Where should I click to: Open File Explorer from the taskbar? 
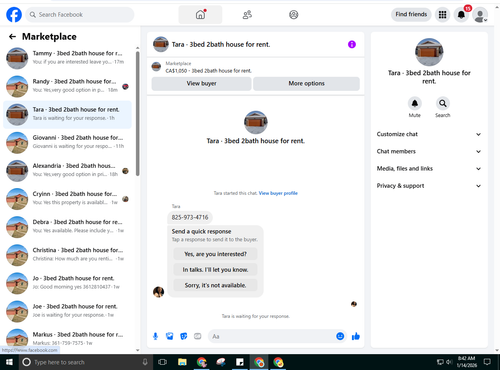coord(182,362)
